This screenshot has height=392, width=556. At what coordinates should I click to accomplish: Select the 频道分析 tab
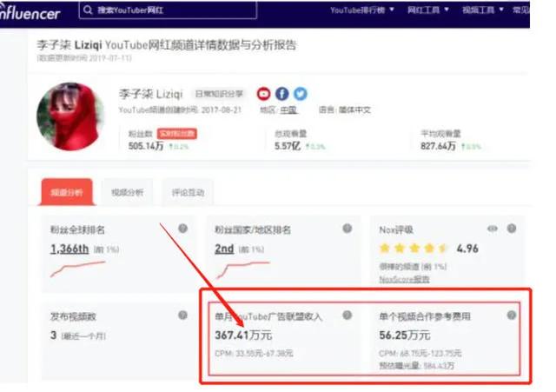(67, 192)
